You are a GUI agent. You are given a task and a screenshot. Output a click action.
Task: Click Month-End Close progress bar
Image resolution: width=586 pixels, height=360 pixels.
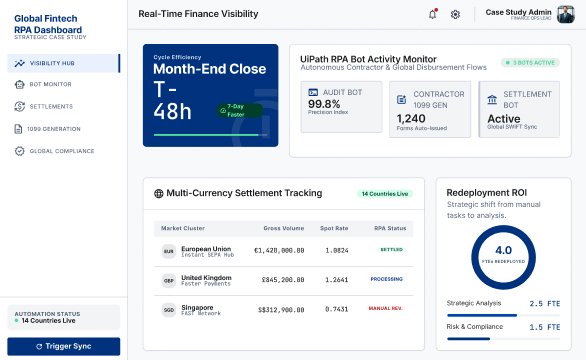click(x=210, y=135)
